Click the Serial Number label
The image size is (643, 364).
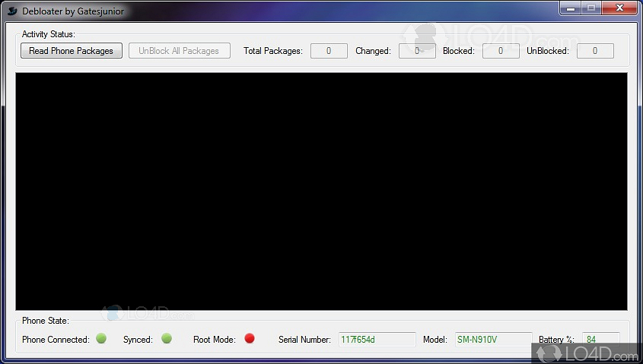point(304,340)
